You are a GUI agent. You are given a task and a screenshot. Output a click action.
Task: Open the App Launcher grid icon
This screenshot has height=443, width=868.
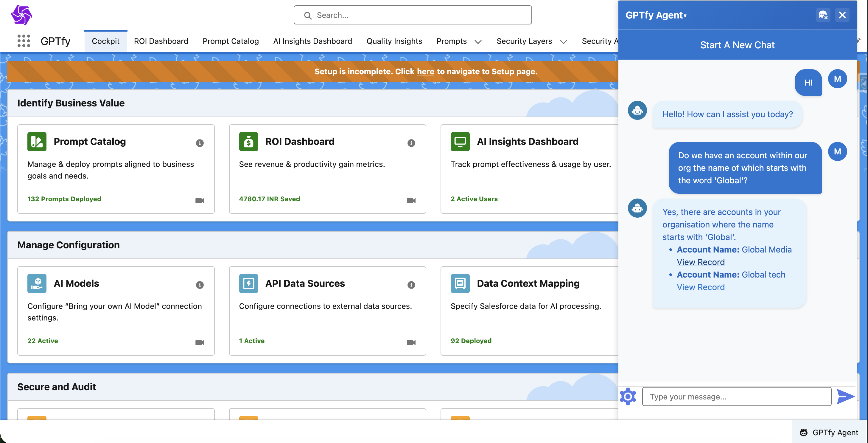click(x=24, y=41)
